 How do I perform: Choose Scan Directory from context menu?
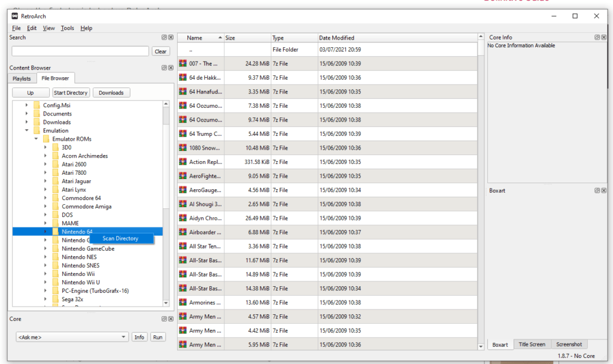point(122,238)
